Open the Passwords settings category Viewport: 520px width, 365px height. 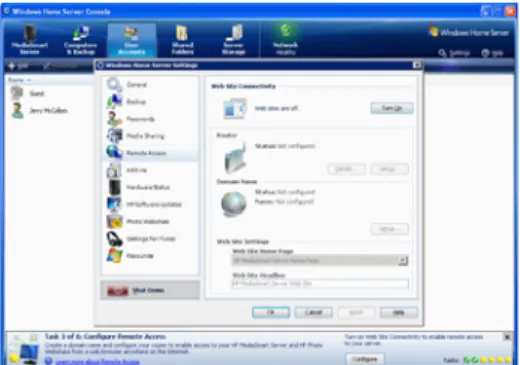click(150, 119)
